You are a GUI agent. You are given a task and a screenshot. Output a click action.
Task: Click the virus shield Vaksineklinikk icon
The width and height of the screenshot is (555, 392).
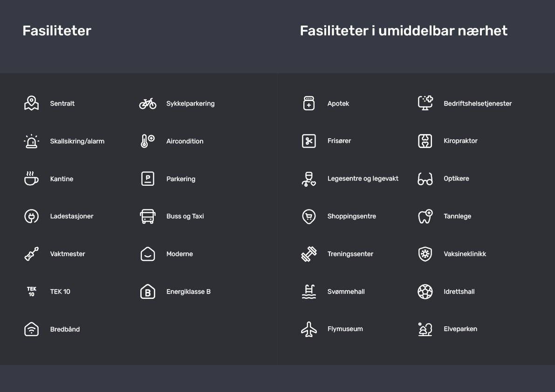[425, 254]
